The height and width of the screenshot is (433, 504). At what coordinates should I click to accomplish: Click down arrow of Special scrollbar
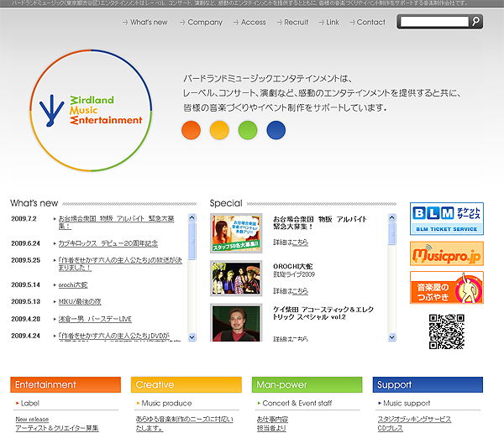tap(391, 337)
